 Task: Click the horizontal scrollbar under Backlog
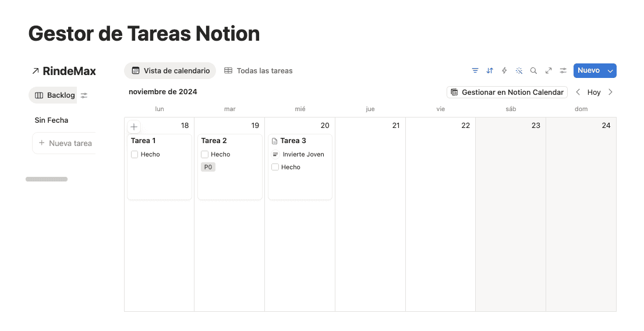47,179
